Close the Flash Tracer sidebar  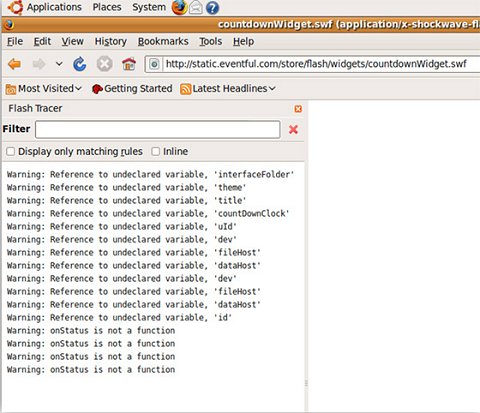[x=298, y=109]
